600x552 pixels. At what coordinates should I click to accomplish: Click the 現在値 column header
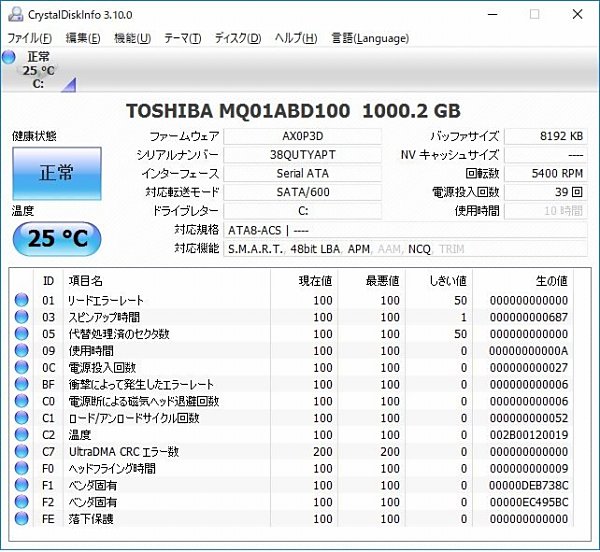(304, 281)
